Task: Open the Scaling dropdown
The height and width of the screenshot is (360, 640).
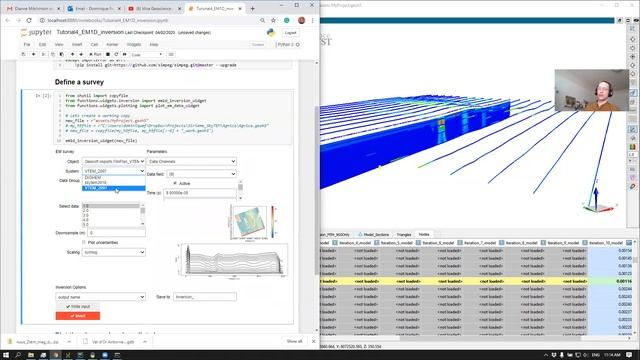Action: point(113,252)
